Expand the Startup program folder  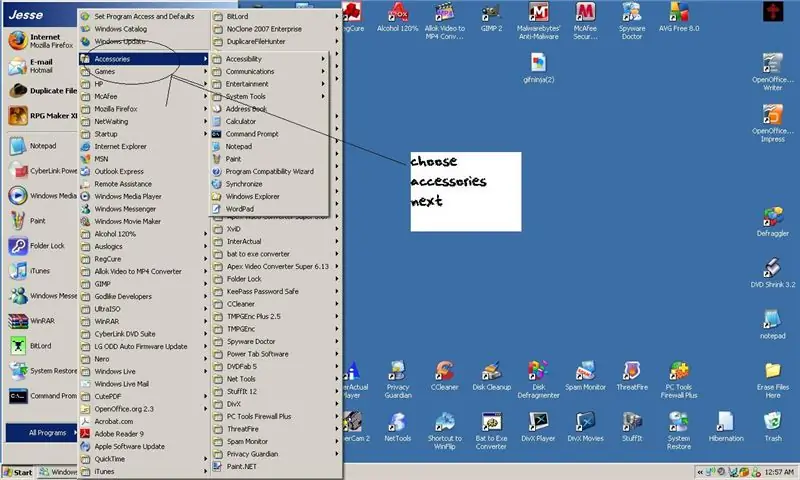pos(144,134)
